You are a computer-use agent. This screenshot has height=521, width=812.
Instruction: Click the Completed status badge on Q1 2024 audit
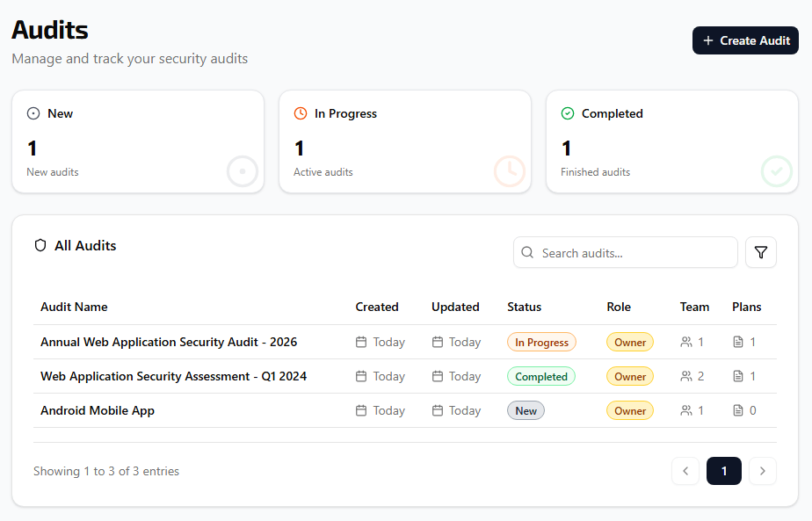pos(541,376)
